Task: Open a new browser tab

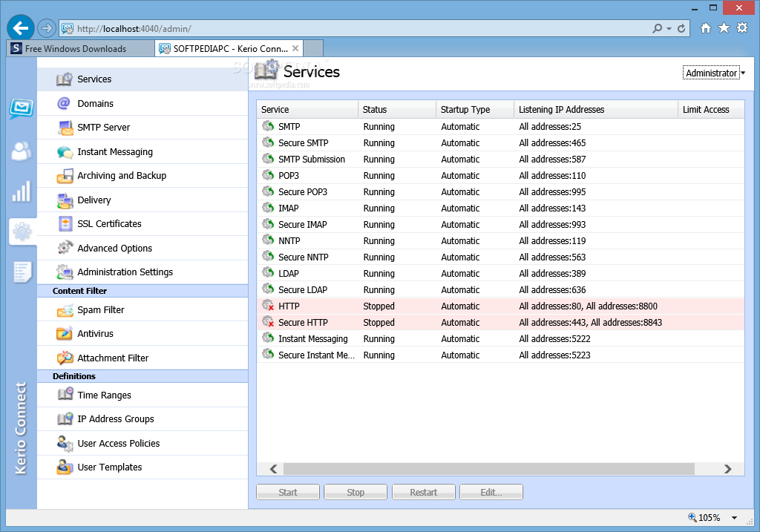Action: tap(313, 48)
